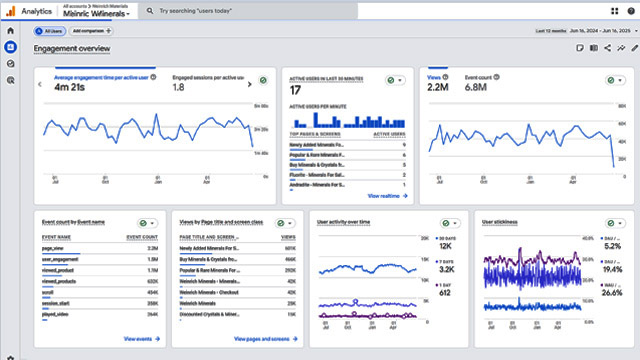Click 1 DAY legend value 612
640x360 pixels.
pyautogui.click(x=444, y=293)
